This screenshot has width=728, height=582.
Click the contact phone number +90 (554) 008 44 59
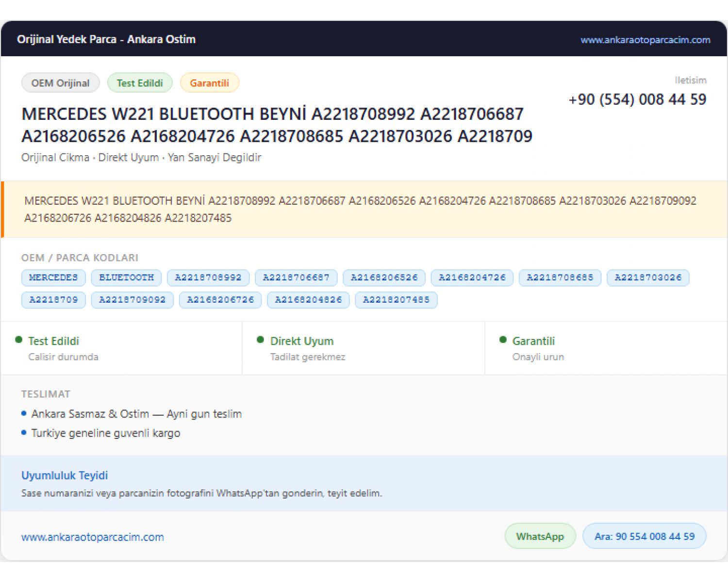coord(637,99)
